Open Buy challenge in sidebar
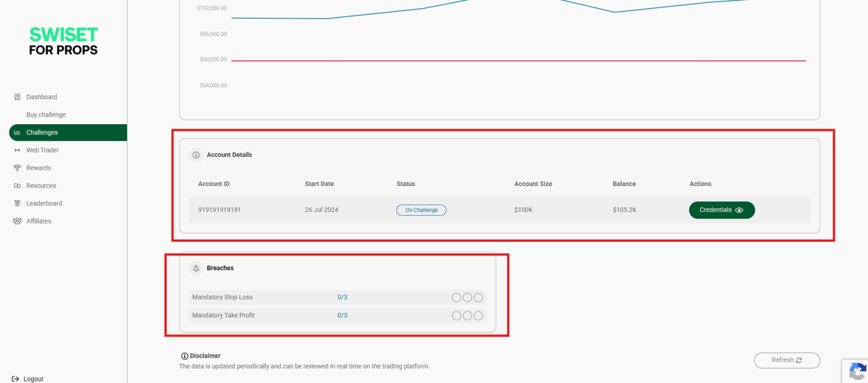 (x=46, y=115)
